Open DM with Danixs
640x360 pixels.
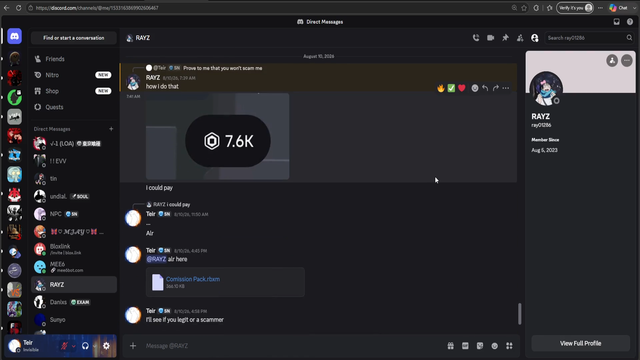point(74,302)
